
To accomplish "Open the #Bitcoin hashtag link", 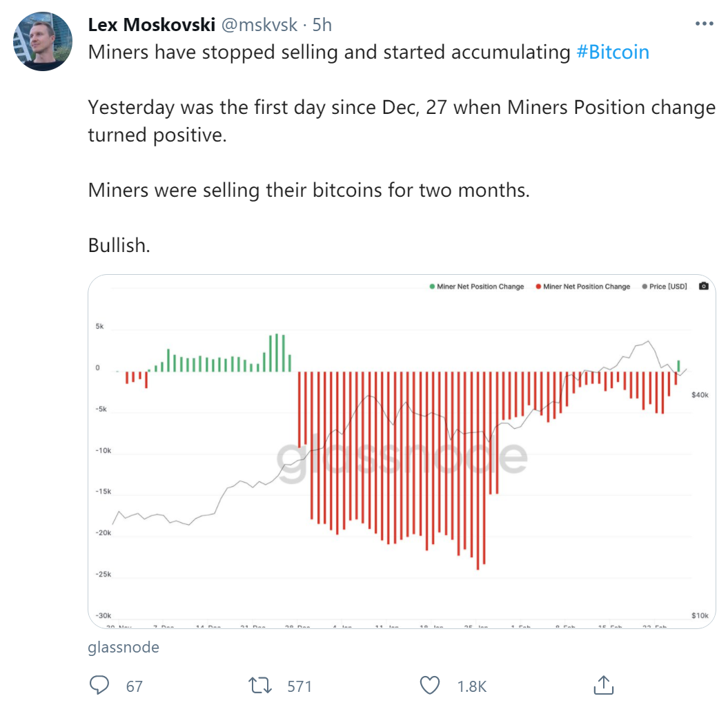I will [612, 52].
